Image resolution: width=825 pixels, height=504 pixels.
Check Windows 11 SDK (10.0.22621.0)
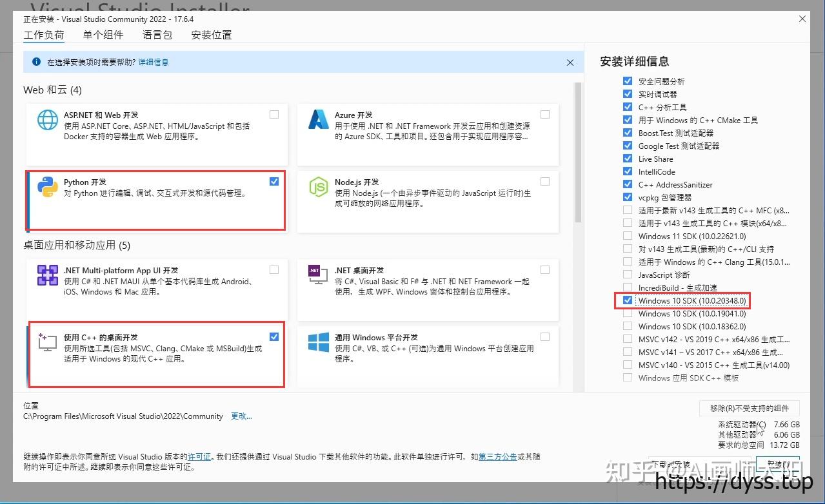[x=628, y=236]
